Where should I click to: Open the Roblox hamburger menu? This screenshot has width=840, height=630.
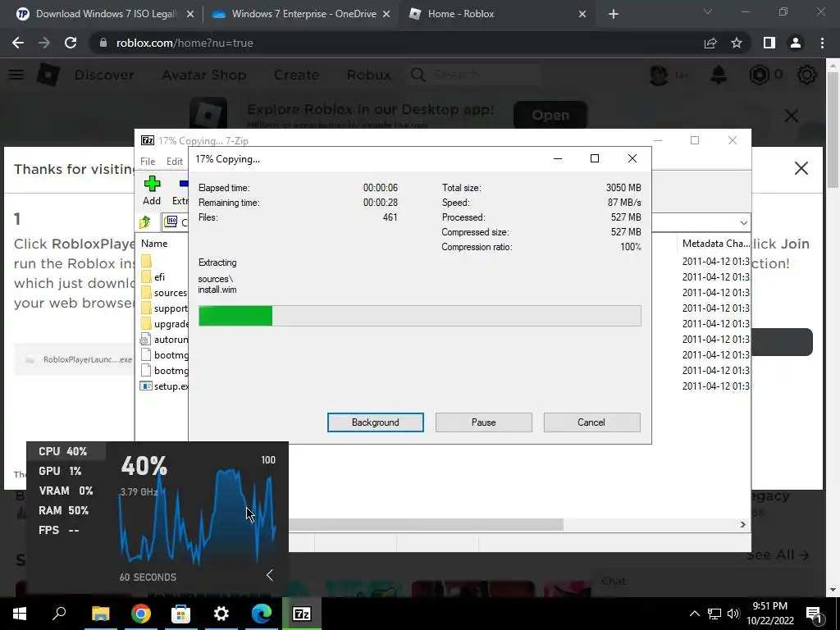pyautogui.click(x=16, y=75)
